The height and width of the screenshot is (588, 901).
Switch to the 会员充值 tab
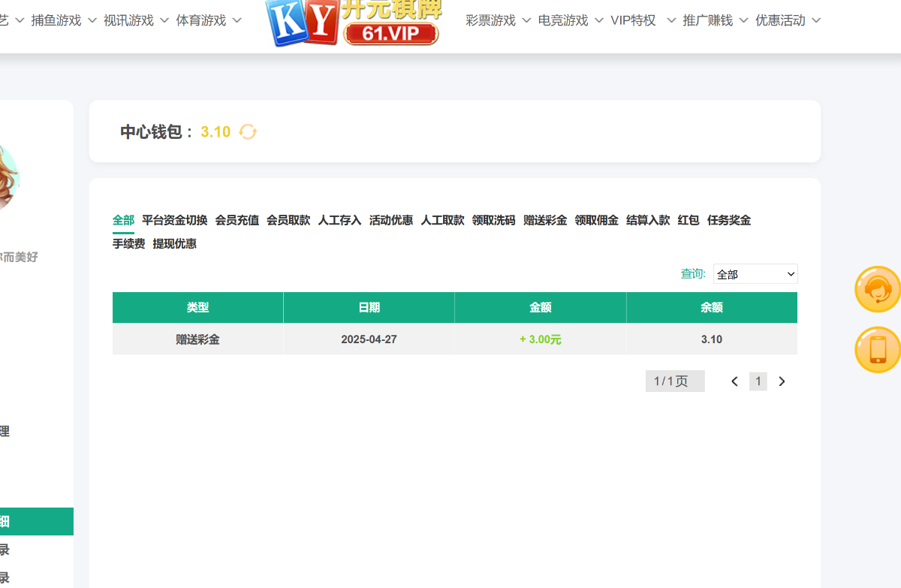point(237,220)
